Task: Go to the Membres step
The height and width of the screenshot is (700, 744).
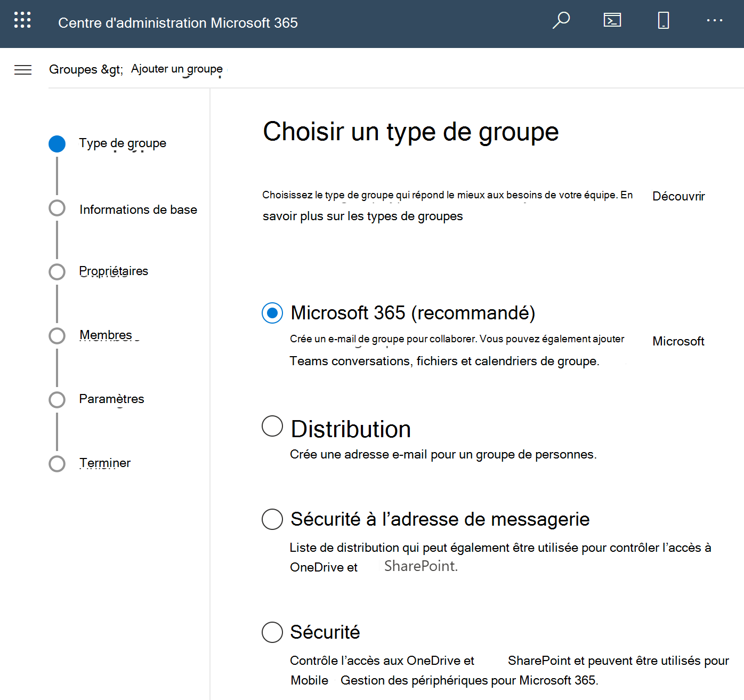Action: 106,335
